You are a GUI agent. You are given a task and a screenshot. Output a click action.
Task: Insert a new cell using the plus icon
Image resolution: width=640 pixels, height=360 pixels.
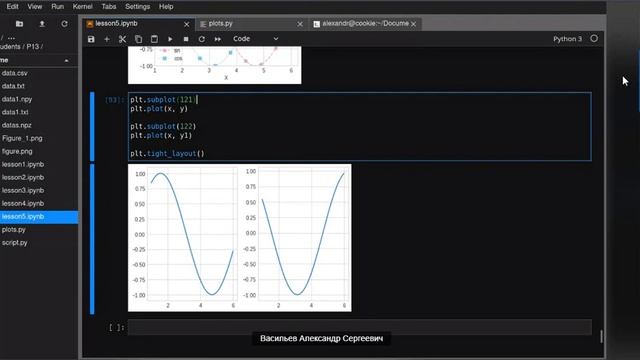(107, 39)
